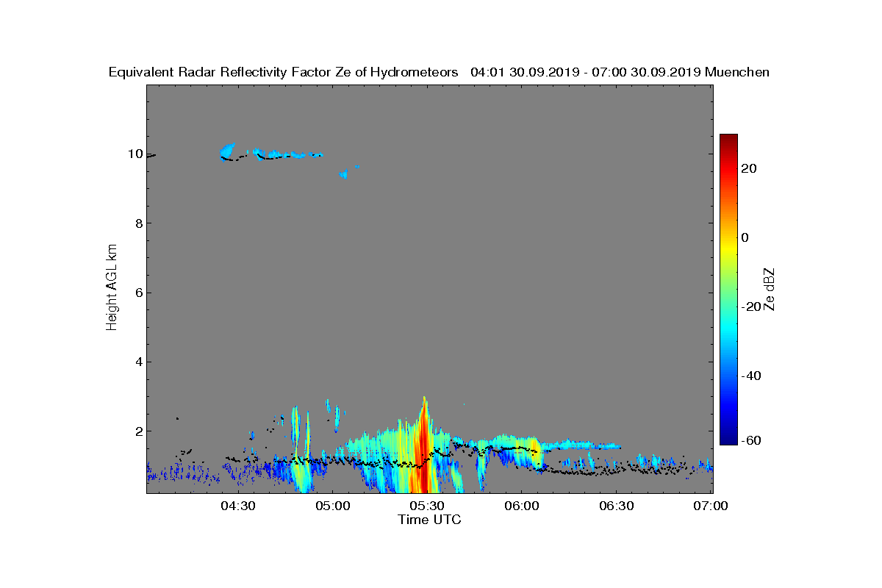Image resolution: width=882 pixels, height=588 pixels.
Task: Select the 06:30 time tick label
Action: point(617,506)
